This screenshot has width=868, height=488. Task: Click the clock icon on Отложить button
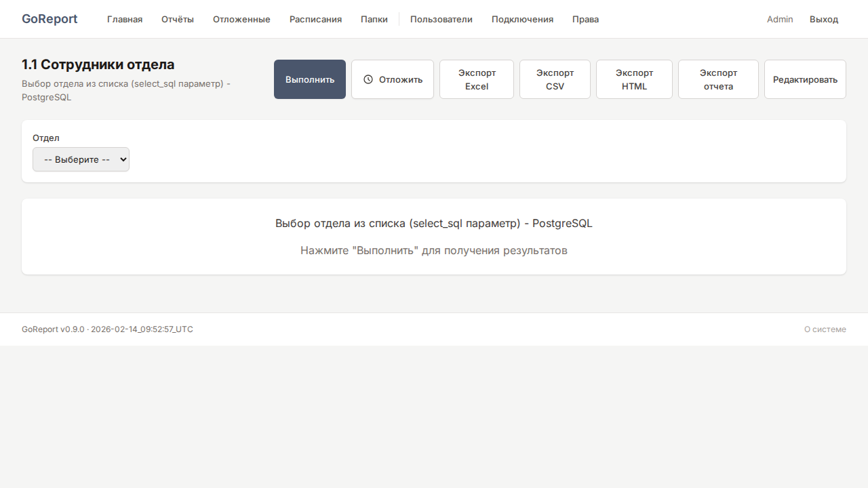pos(368,79)
